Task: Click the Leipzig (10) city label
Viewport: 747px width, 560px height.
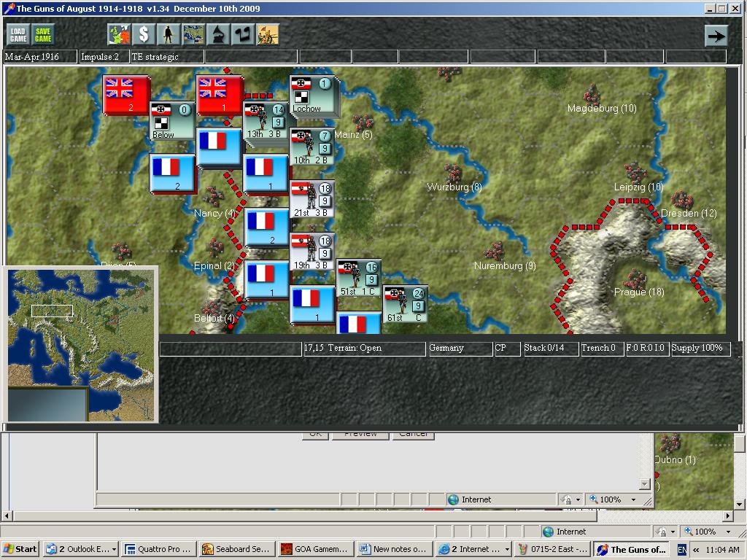Action: click(x=638, y=187)
